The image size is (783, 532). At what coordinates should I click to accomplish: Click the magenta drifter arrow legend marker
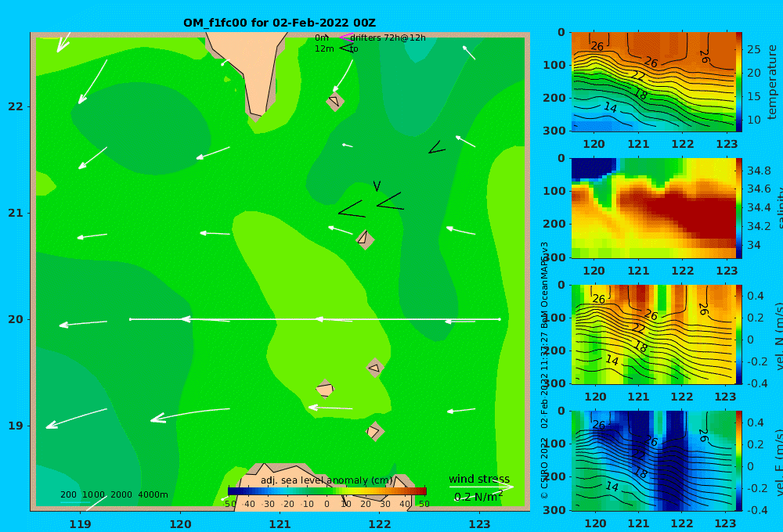point(345,38)
